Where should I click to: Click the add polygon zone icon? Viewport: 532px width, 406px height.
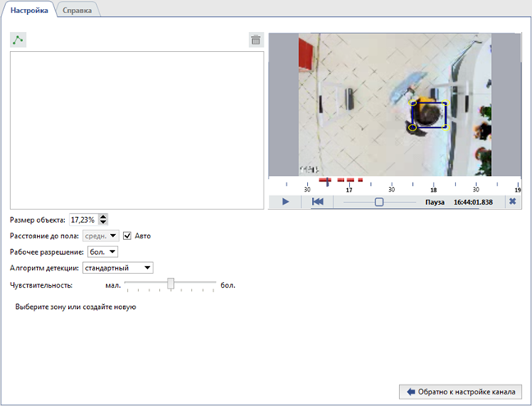tap(18, 39)
